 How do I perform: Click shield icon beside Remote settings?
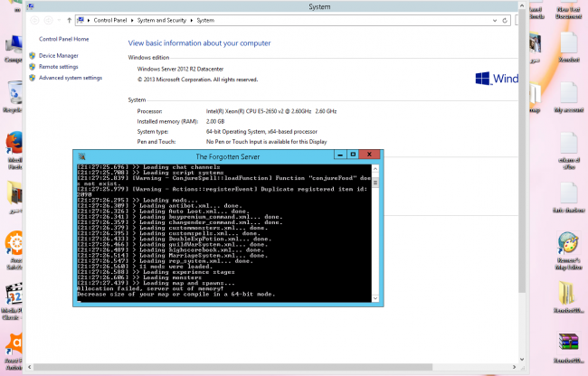click(x=33, y=67)
